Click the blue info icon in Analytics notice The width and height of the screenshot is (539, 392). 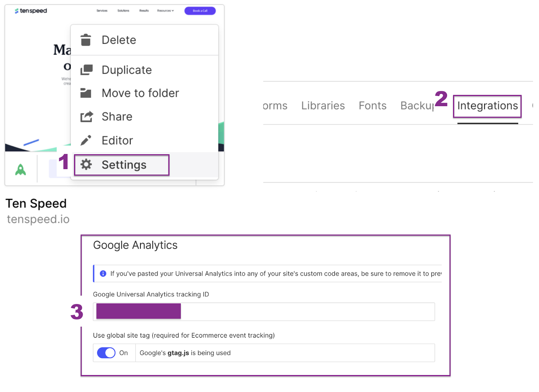point(103,273)
